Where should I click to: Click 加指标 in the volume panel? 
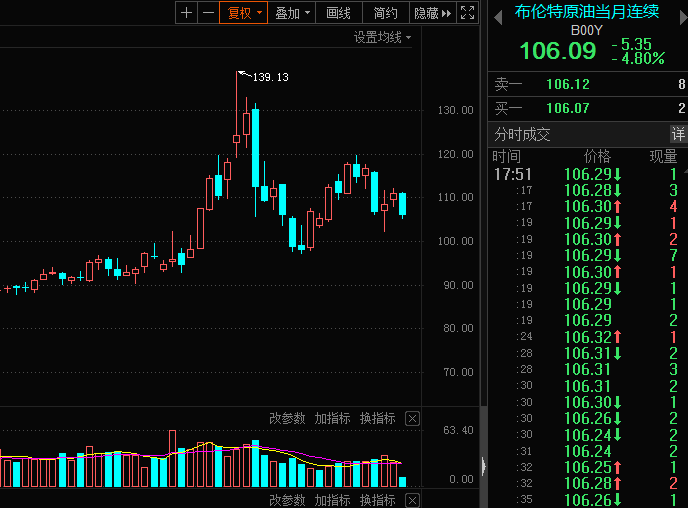pyautogui.click(x=332, y=418)
